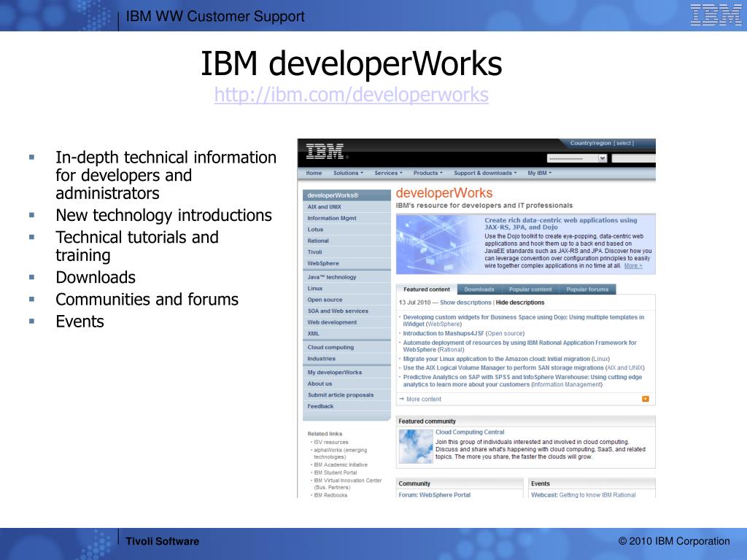Open Java technology sidebar item
Viewport: 747px width, 560px height.
point(347,277)
